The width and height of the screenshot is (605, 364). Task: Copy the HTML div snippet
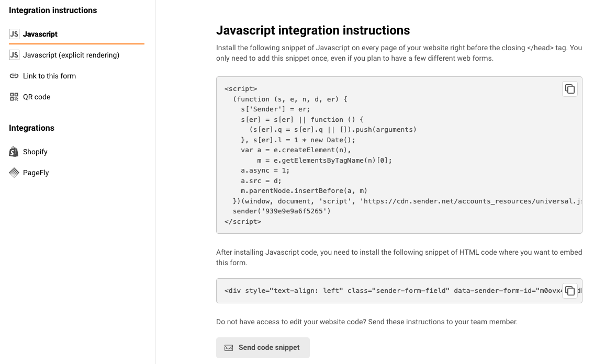tap(570, 291)
